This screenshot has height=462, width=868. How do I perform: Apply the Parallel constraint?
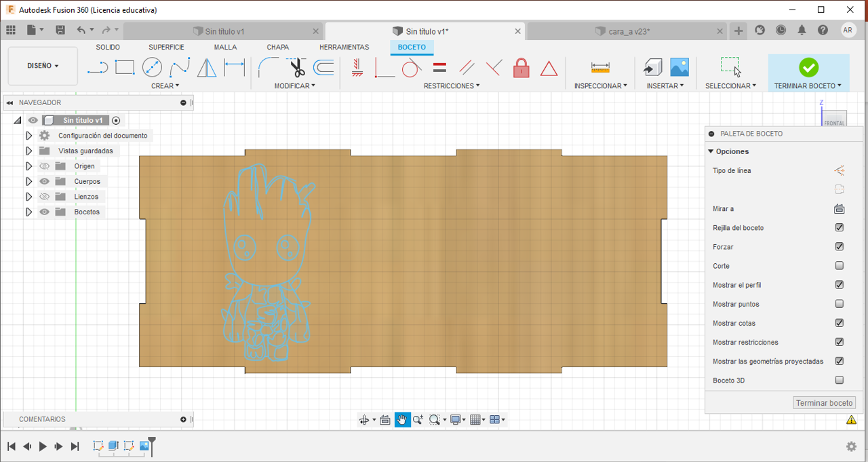pos(467,67)
